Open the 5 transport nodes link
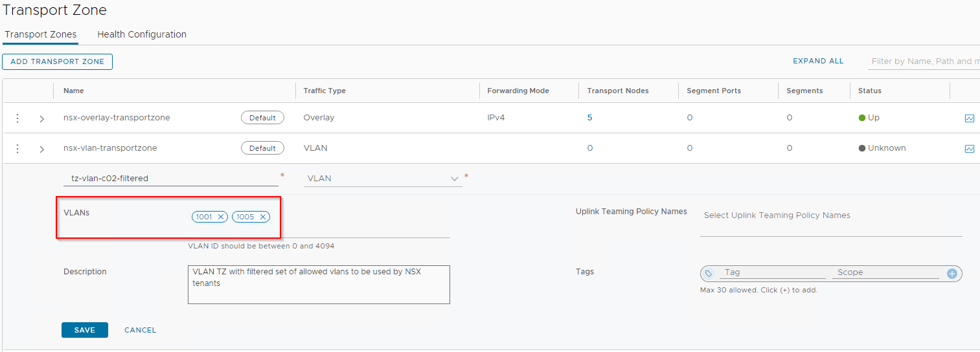This screenshot has height=352, width=980. coord(589,118)
